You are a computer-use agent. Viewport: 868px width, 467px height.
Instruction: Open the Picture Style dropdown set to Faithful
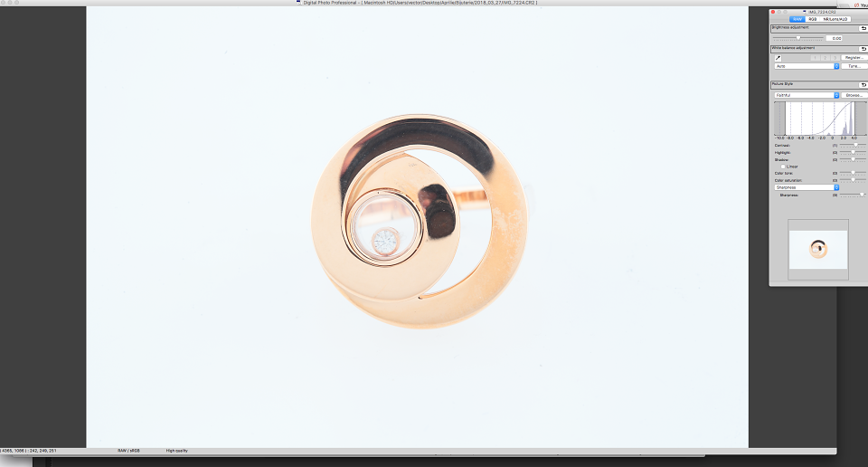807,95
